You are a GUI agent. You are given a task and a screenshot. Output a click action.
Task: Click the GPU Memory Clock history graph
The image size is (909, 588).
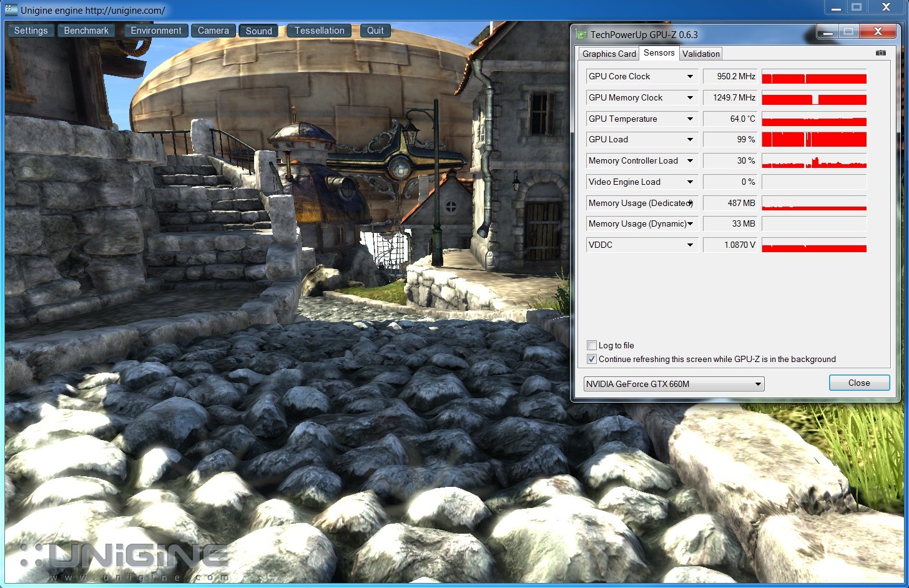814,97
